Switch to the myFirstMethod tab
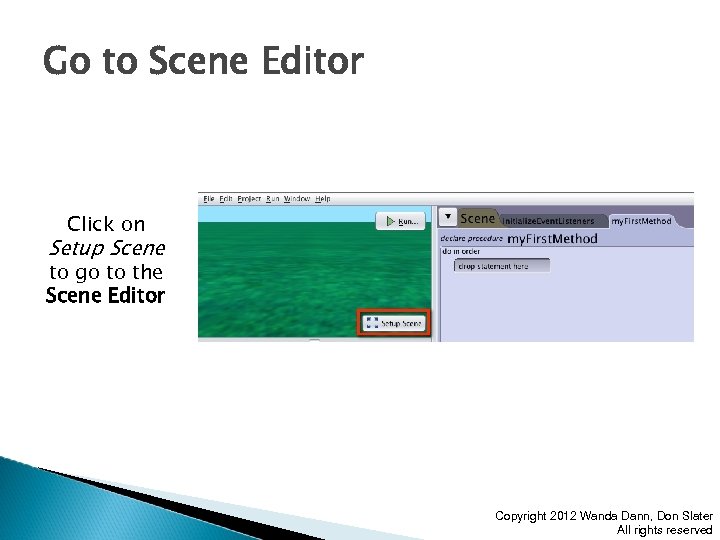 click(x=641, y=221)
